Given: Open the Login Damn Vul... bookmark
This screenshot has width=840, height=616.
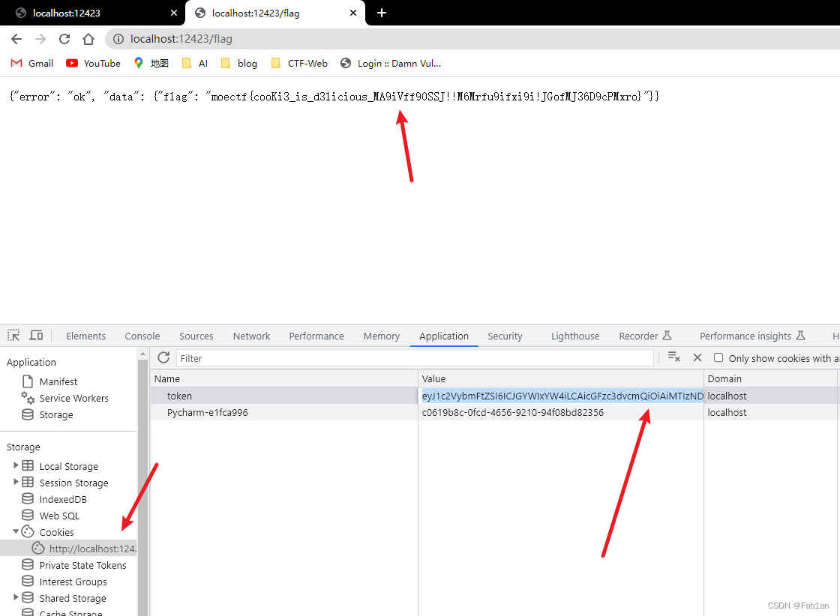Looking at the screenshot, I should point(391,63).
